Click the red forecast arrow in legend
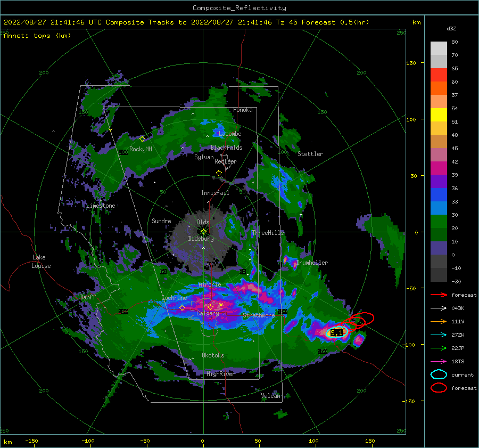479x448 pixels. click(439, 295)
